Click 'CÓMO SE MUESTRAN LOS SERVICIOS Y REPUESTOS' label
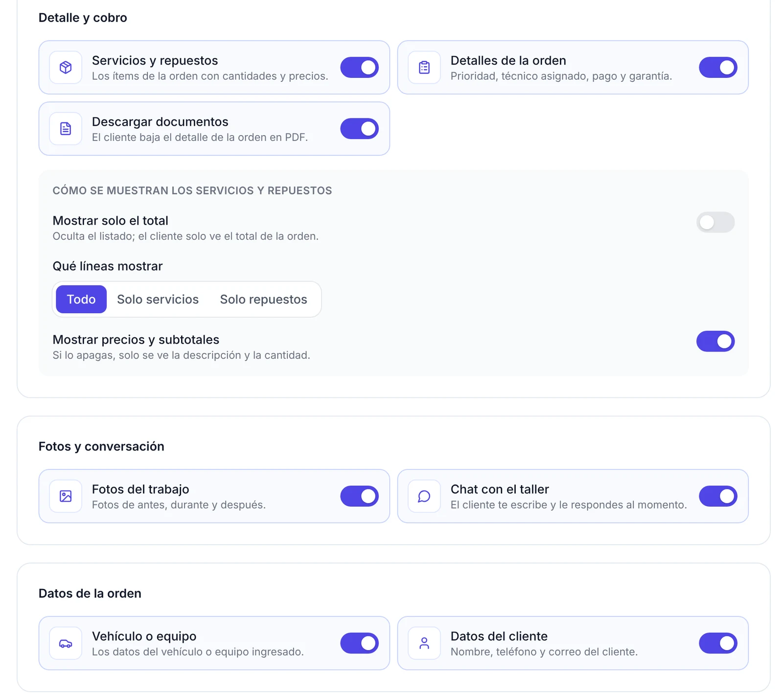 192,190
